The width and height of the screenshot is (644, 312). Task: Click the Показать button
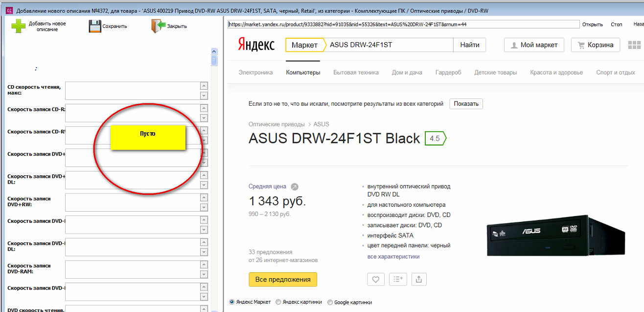click(466, 104)
